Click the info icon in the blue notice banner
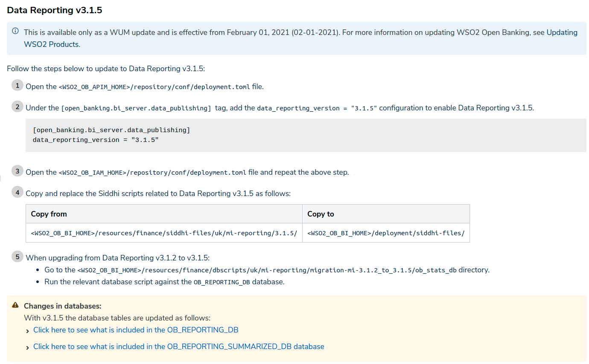 click(x=16, y=31)
